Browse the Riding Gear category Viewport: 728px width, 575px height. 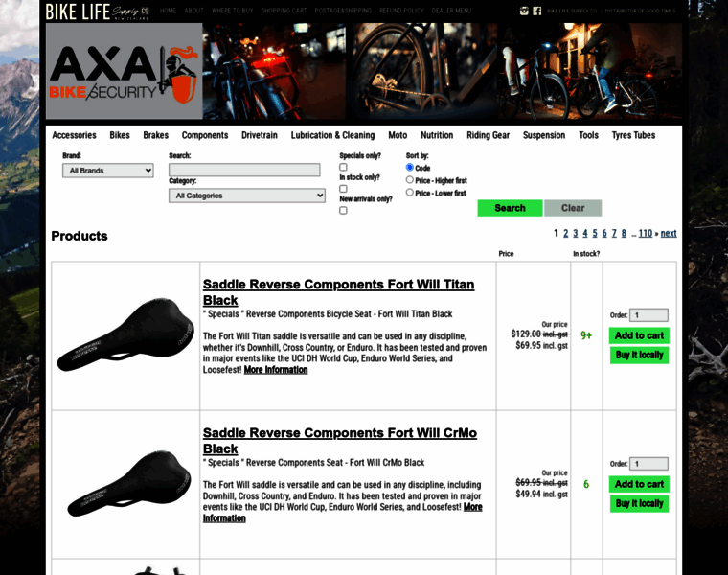[x=488, y=135]
